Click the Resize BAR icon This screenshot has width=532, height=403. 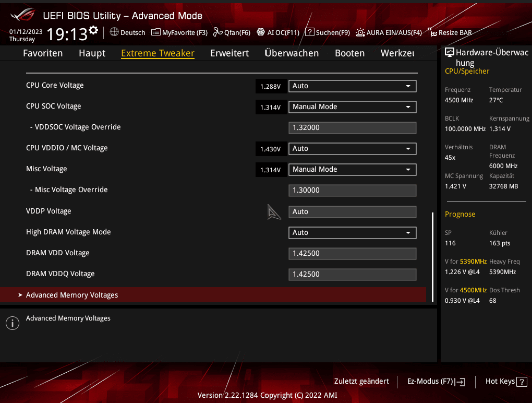click(x=432, y=32)
